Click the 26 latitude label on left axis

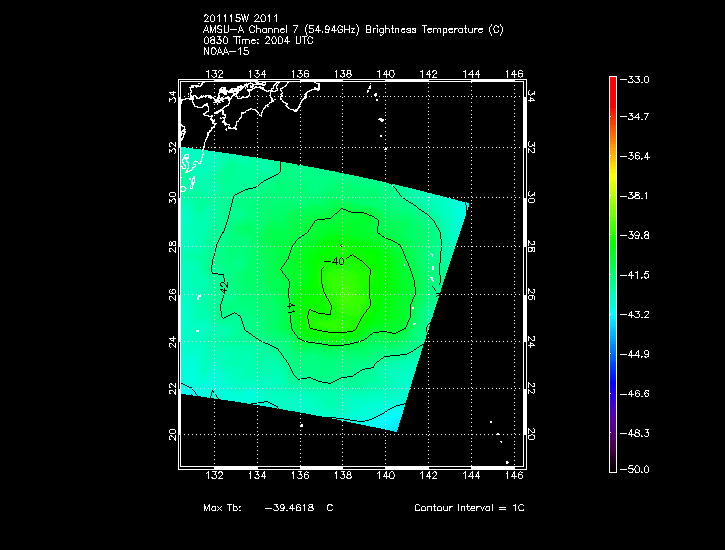(x=173, y=294)
